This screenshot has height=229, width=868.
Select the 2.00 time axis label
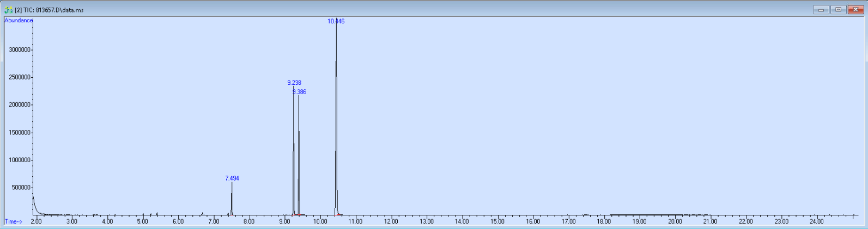point(36,221)
